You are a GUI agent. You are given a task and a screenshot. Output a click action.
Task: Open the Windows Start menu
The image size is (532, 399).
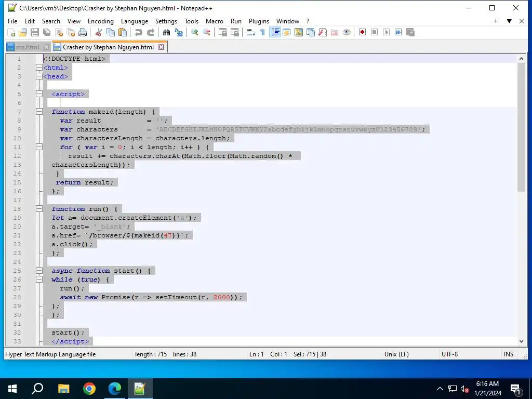12,389
